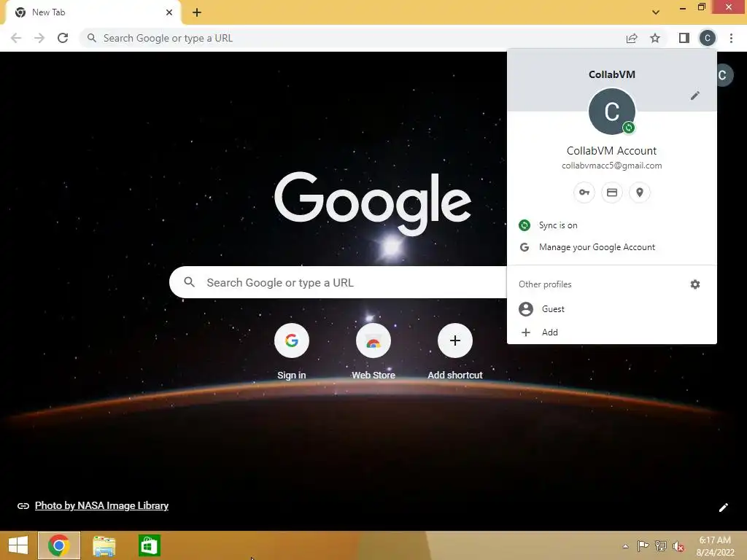The image size is (747, 560).
Task: Edit the CollabVM profile pencil icon
Action: pos(695,96)
